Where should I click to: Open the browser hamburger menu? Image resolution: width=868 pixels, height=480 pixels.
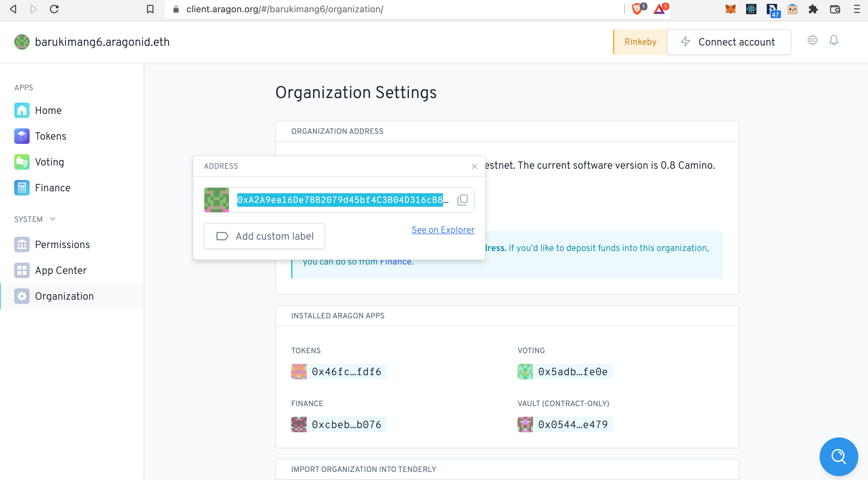[856, 9]
